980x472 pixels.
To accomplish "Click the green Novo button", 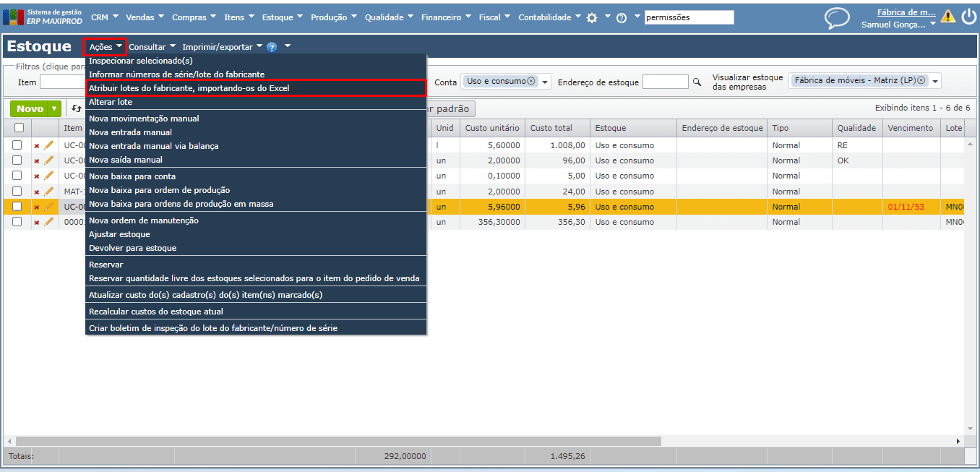I will [30, 109].
